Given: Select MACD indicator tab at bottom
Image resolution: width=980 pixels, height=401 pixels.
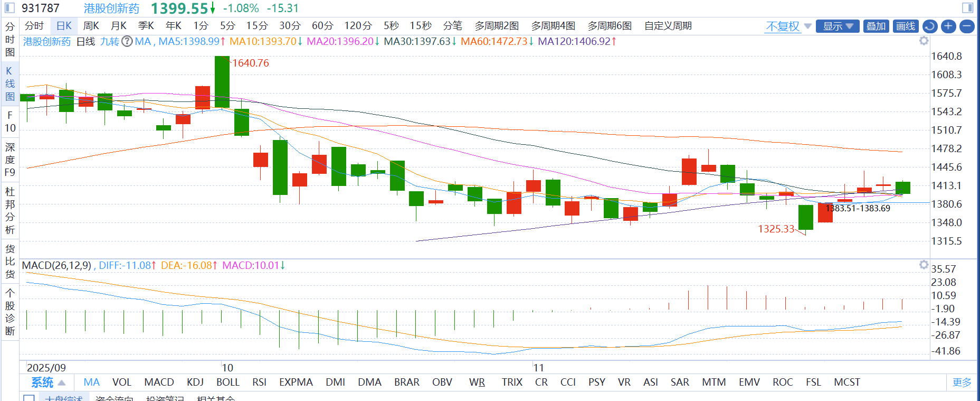Looking at the screenshot, I should pos(159,382).
